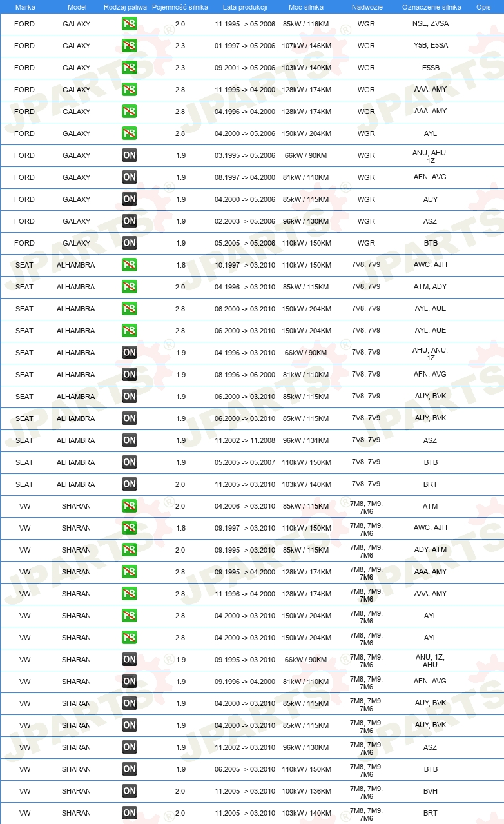504x824 pixels.
Task: Click production dates 08.1996 -> 06.2000
Action: coord(245,375)
